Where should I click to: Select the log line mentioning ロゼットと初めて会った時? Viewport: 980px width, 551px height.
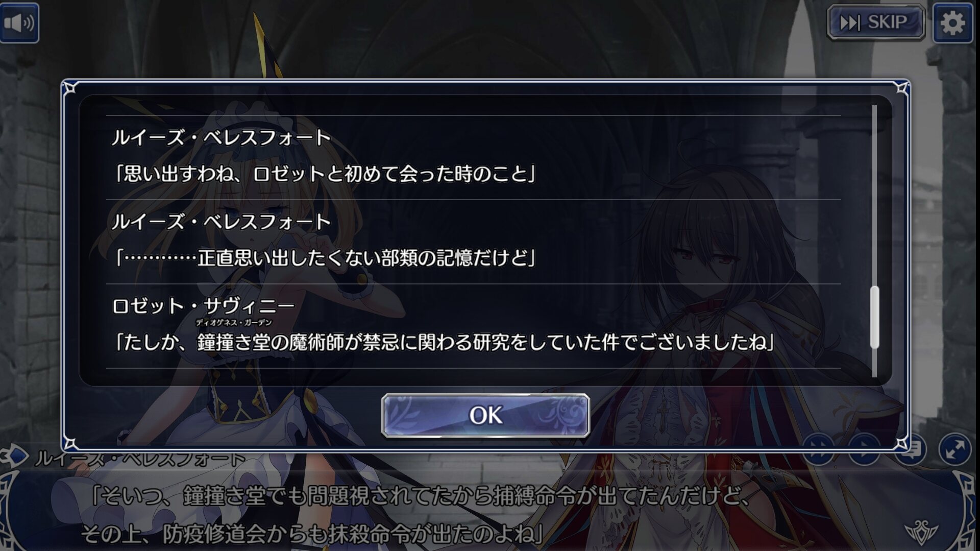(324, 174)
